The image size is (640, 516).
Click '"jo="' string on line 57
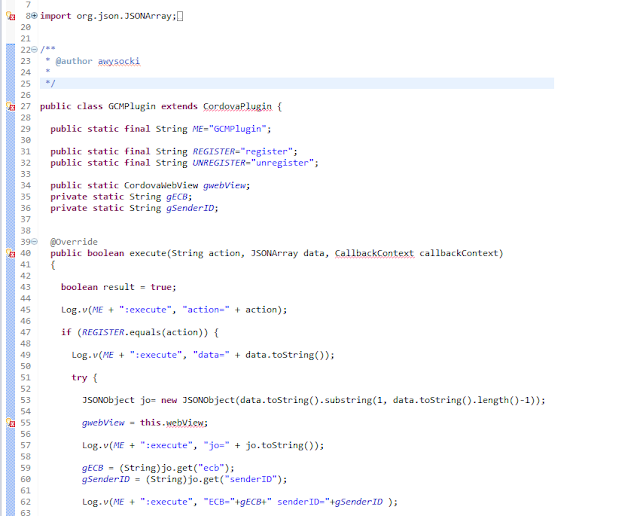[x=216, y=445]
